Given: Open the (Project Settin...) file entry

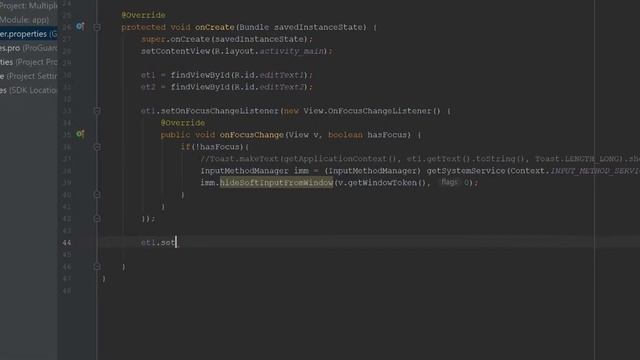Looking at the screenshot, I should click(29, 76).
